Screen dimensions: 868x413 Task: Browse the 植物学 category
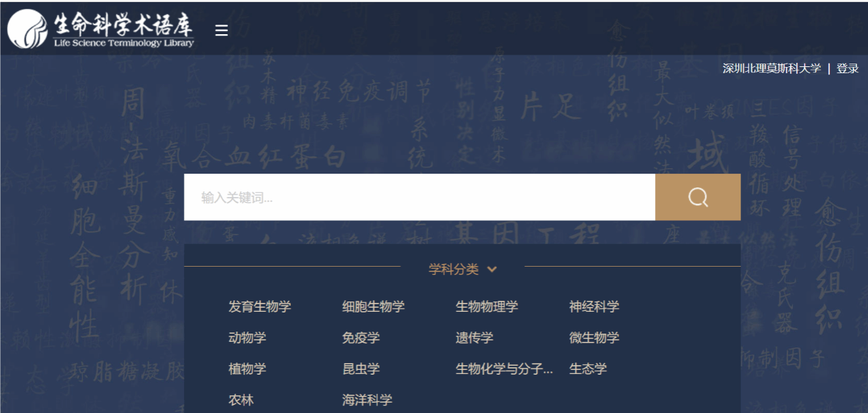tap(247, 369)
